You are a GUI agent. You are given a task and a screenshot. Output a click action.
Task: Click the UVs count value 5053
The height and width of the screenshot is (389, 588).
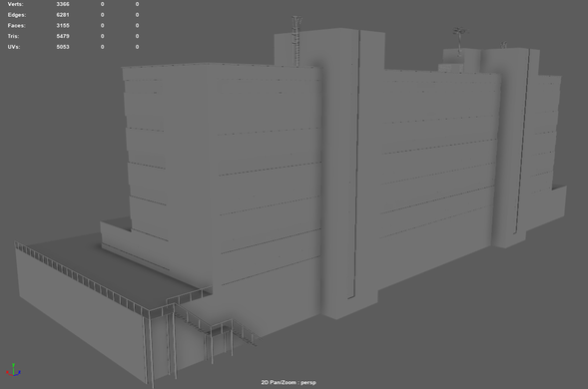tap(63, 47)
